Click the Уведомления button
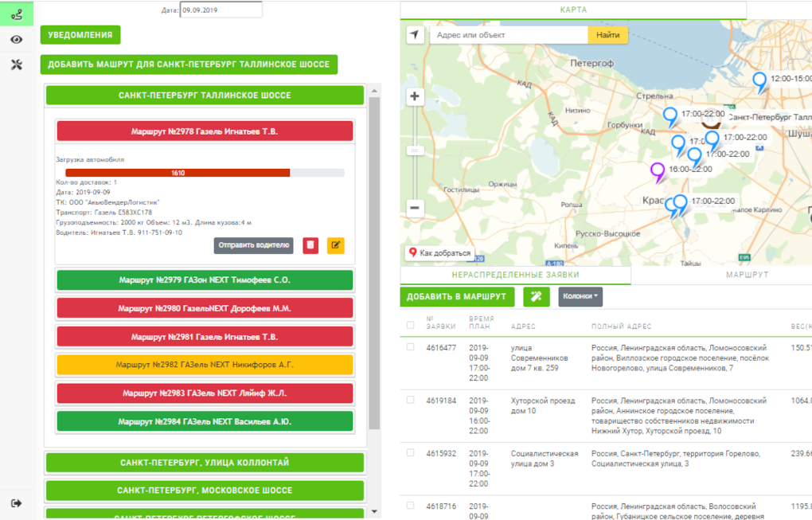 [80, 35]
